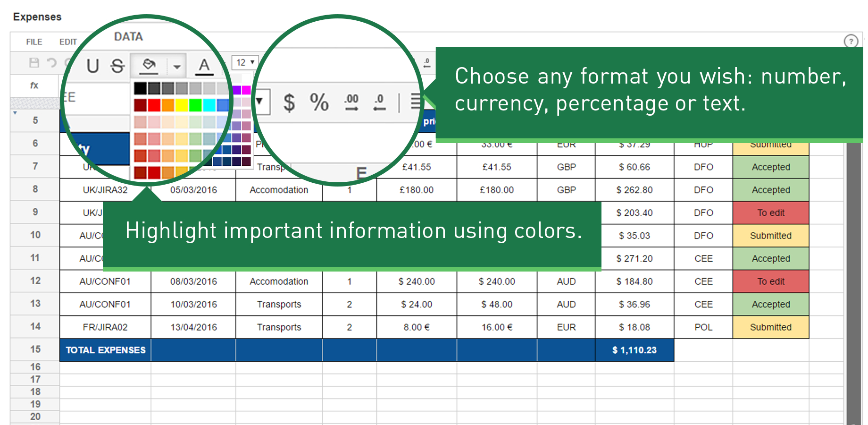Image resolution: width=868 pixels, height=425 pixels.
Task: Select amount cell $ 60.66
Action: click(x=634, y=167)
